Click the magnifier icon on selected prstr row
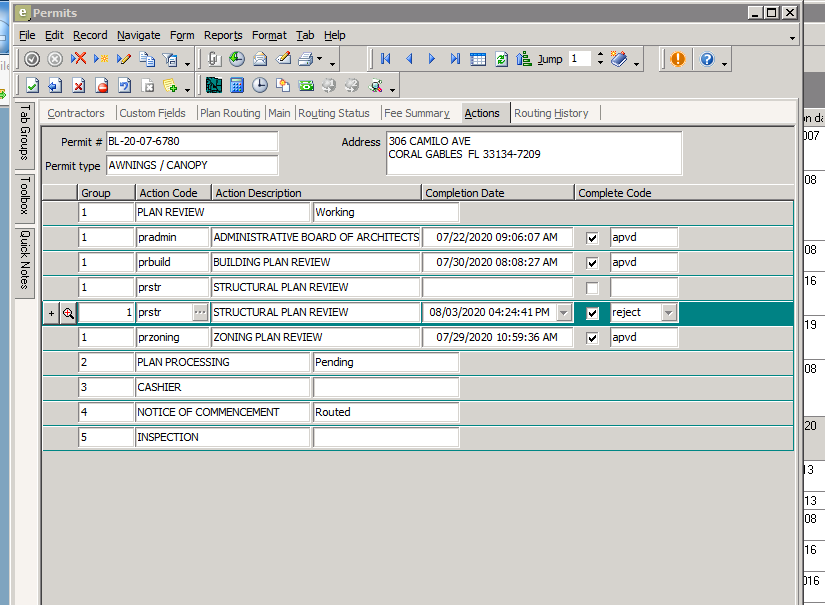This screenshot has width=825, height=605. click(68, 313)
